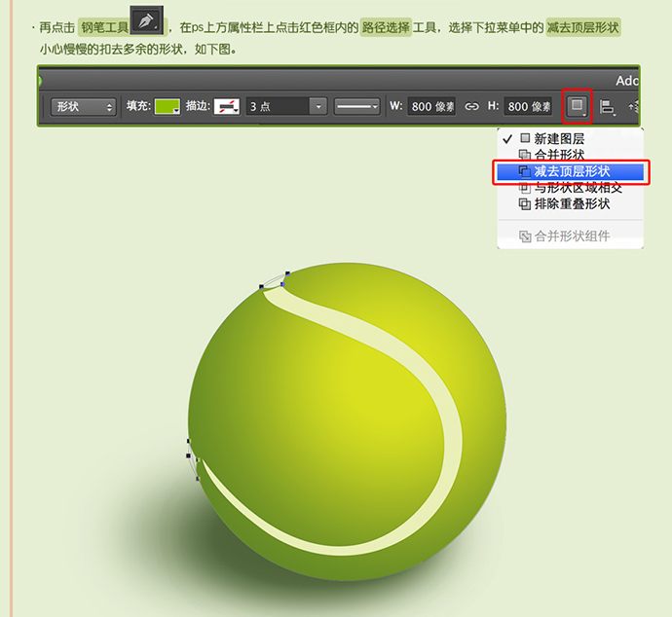
Task: Toggle the link width and height icon
Action: click(471, 106)
